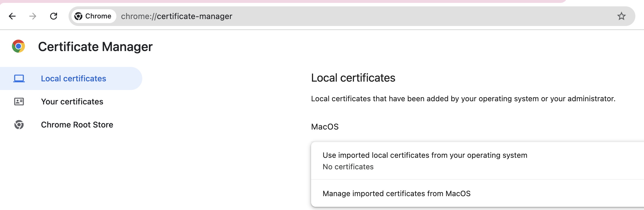Click the Chrome logo beside Certificate Manager
Screen dimensions: 644x210
tap(18, 46)
